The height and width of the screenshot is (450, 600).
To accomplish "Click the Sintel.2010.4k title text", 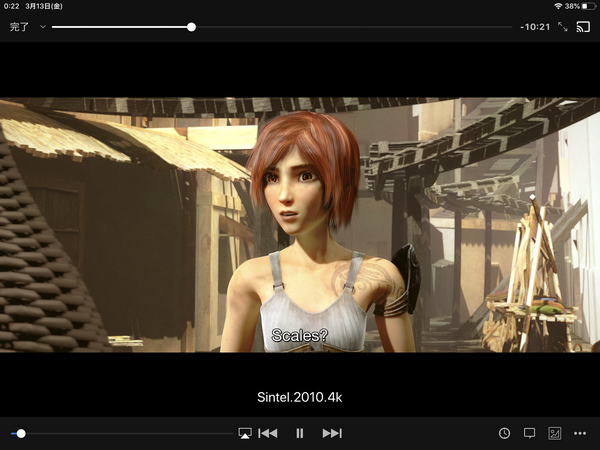I will click(x=300, y=397).
